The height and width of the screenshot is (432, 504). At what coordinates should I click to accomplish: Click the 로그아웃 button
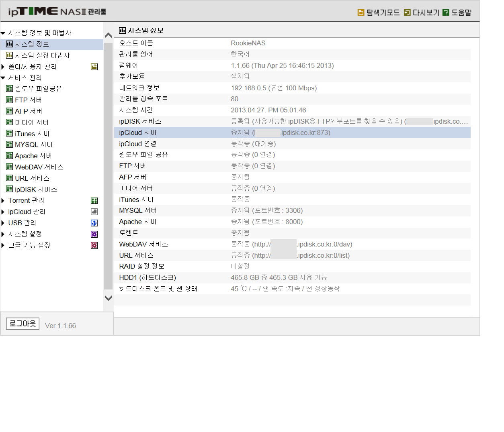pos(23,323)
